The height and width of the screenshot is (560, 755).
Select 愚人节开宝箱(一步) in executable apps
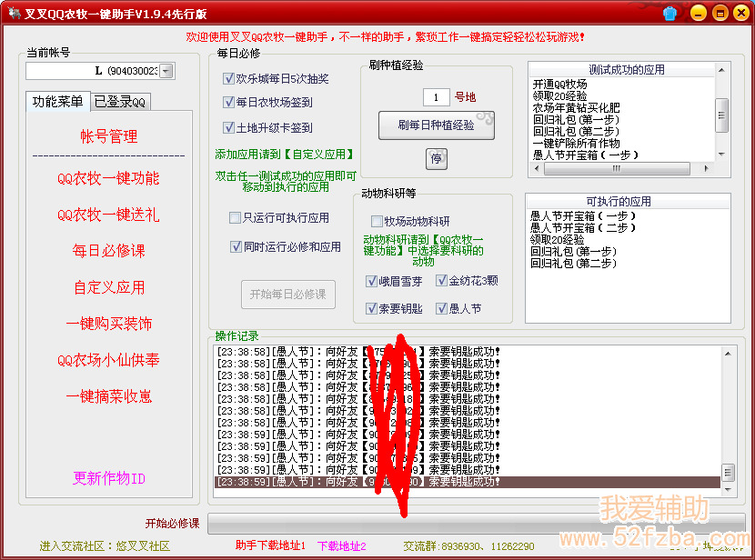pyautogui.click(x=583, y=216)
